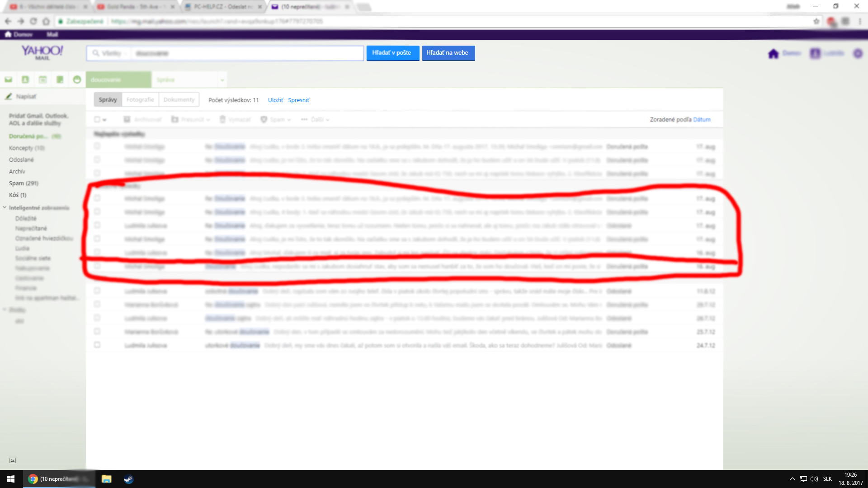This screenshot has width=868, height=488.
Task: Click the purple Home house icon
Action: coord(773,54)
